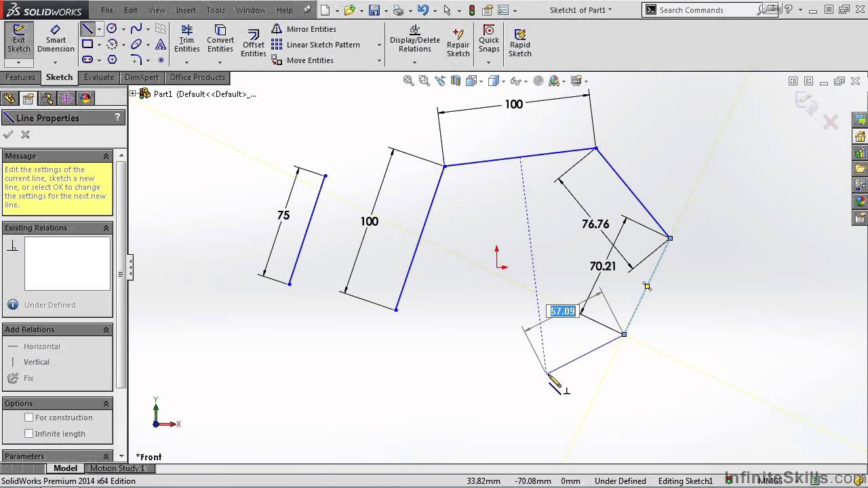The image size is (868, 488).
Task: Open the Insert menu
Action: click(x=186, y=10)
